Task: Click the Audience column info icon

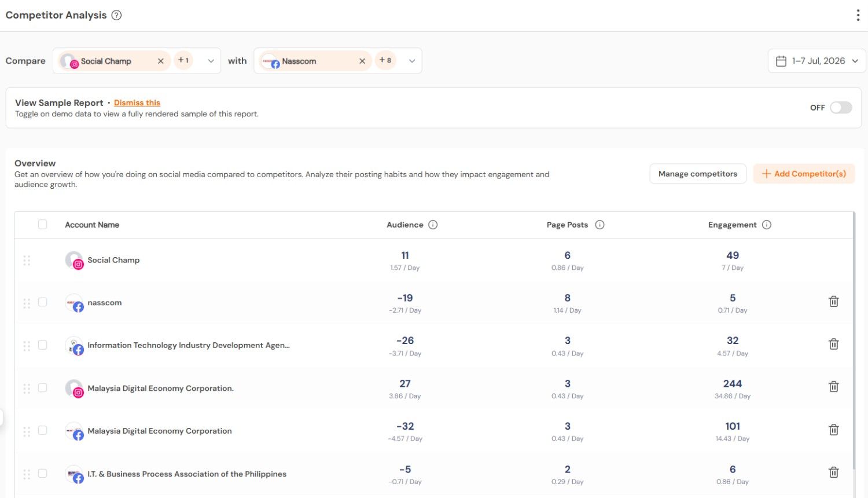Action: 433,225
